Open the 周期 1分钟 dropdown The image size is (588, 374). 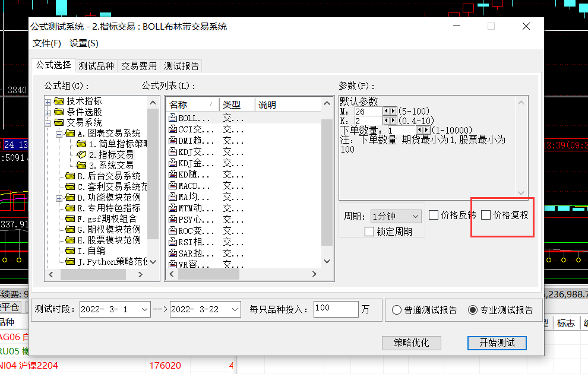click(x=415, y=216)
